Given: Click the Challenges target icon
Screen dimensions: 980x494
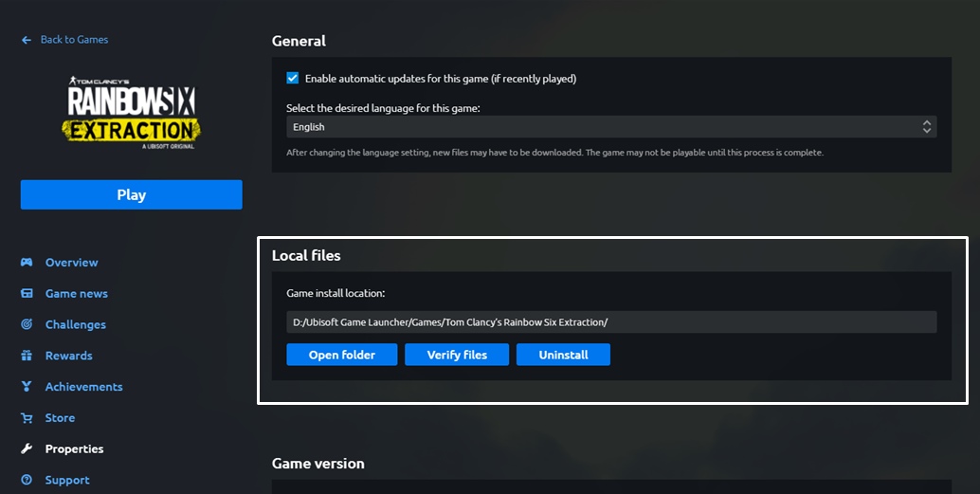Looking at the screenshot, I should pos(27,324).
